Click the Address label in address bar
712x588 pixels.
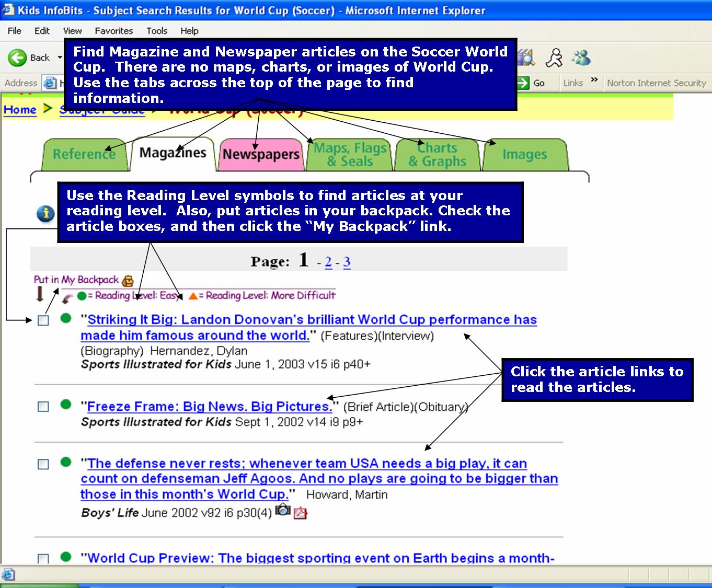[x=21, y=83]
